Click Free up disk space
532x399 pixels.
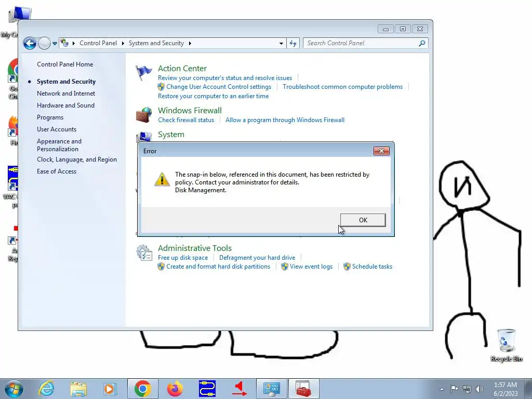(183, 258)
